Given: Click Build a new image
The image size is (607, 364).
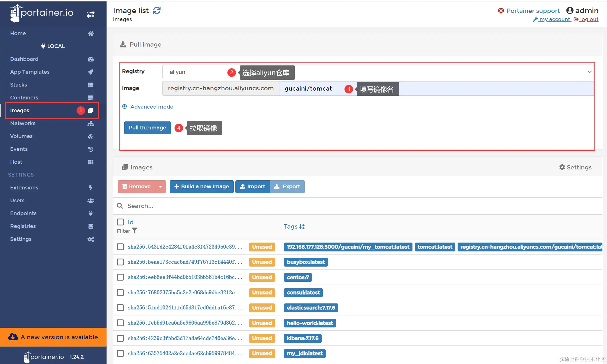Looking at the screenshot, I should [201, 187].
